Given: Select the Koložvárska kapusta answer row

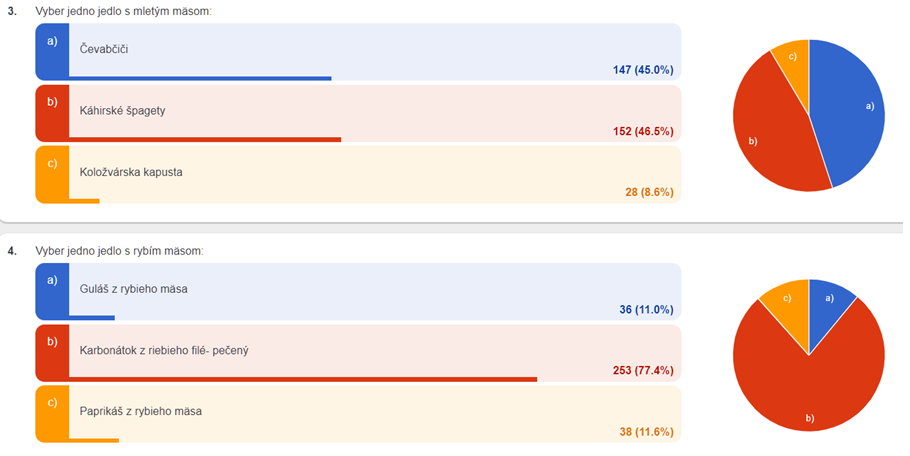Looking at the screenshot, I should tap(358, 175).
